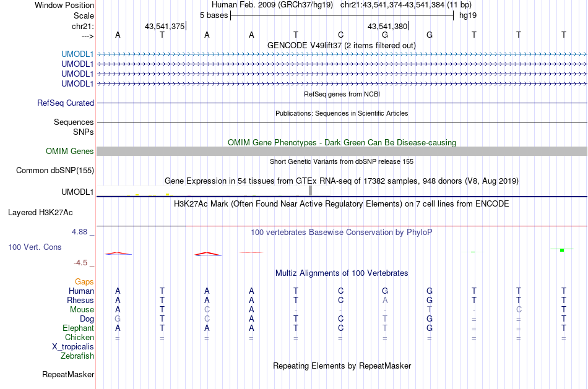
Task: Click the 'Human Feb. 2009 (GRCh37/hg19)' assembly text
Action: [x=272, y=5]
